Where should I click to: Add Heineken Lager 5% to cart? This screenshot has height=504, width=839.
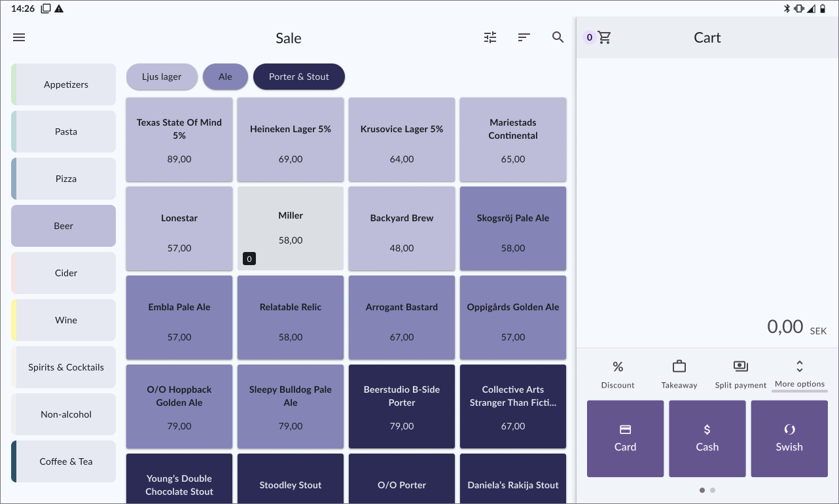pyautogui.click(x=291, y=139)
